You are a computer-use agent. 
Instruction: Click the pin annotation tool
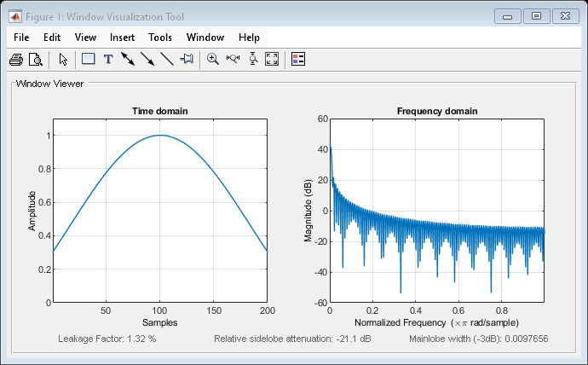[187, 60]
